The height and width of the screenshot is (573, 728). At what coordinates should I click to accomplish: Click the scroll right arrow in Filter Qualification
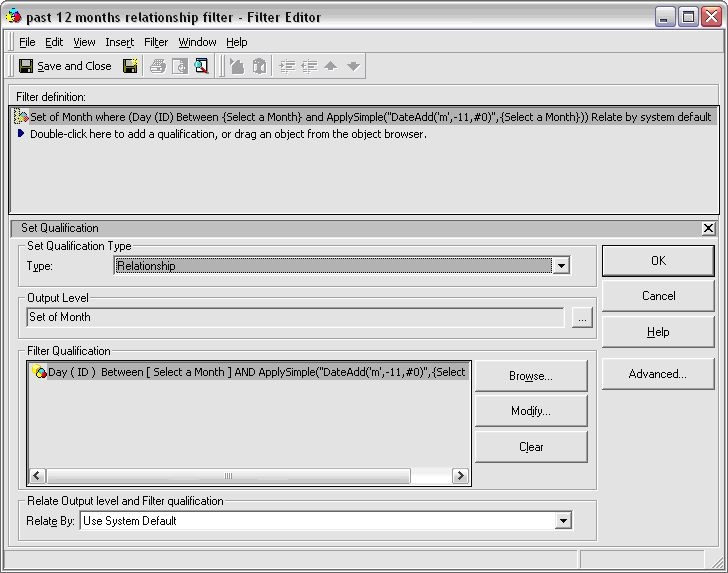(460, 475)
